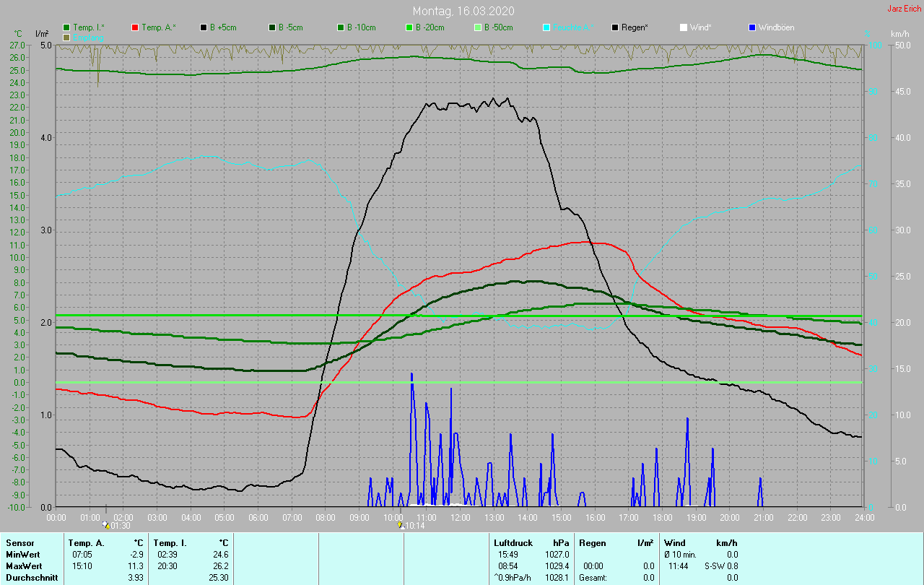Click the olive swatch below Temp. I.

(x=67, y=37)
